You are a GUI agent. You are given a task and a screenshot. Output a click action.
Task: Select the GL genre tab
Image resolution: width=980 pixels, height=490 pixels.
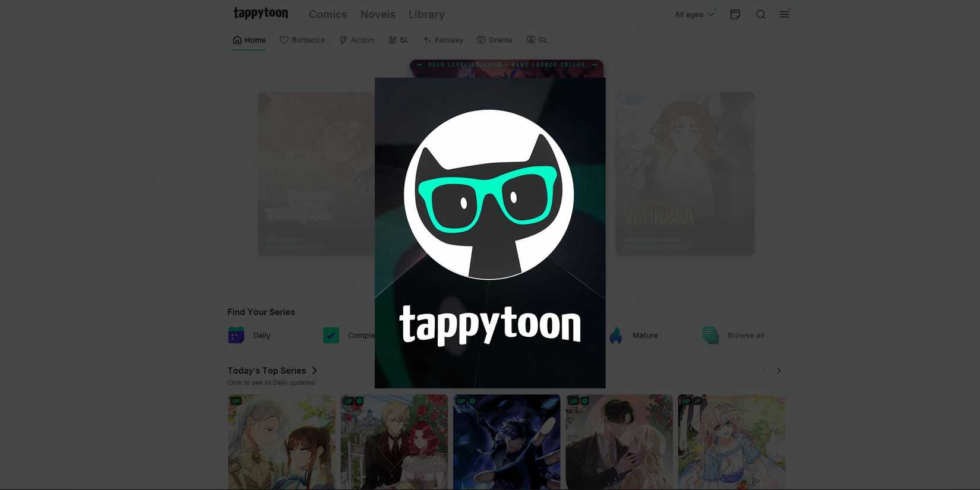point(537,40)
